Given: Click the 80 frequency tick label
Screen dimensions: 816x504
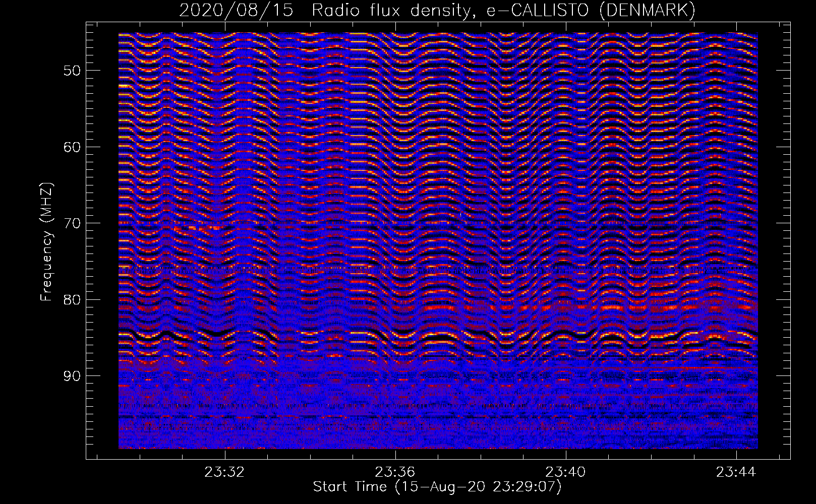Looking at the screenshot, I should tap(72, 299).
